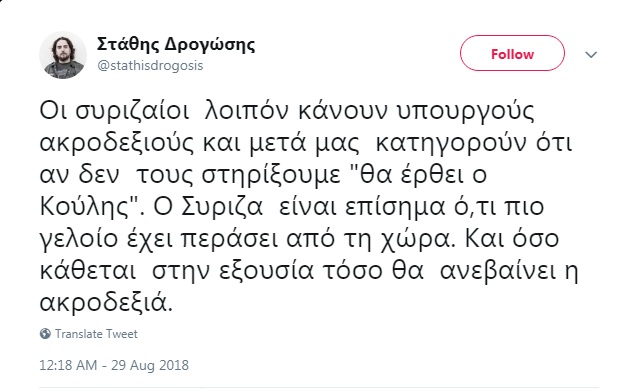Click the word εξουσία in the tweet
The image size is (634, 389).
click(x=266, y=271)
